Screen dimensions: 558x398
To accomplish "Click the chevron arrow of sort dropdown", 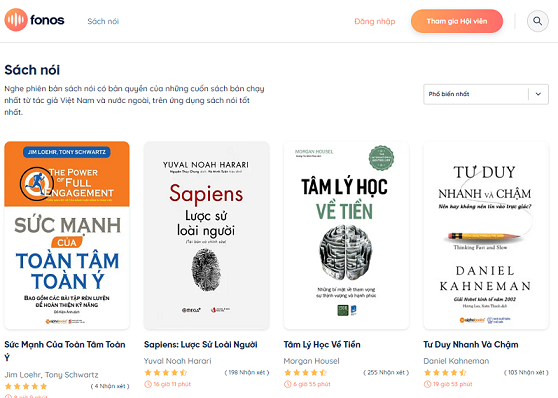I will pyautogui.click(x=538, y=94).
